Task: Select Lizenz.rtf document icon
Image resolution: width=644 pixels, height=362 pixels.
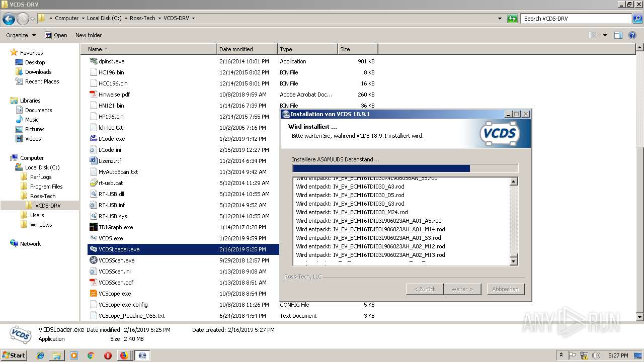Action: point(93,161)
